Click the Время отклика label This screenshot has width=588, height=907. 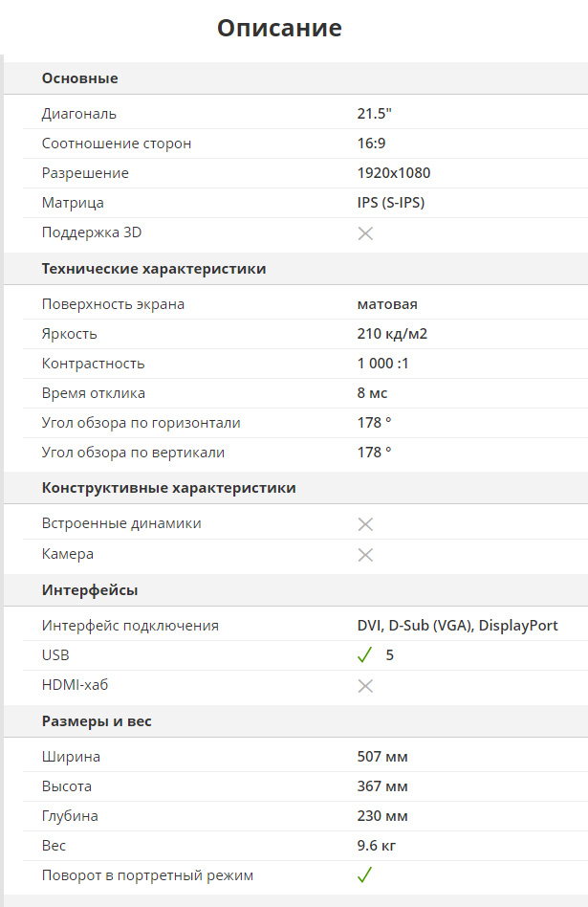point(94,393)
